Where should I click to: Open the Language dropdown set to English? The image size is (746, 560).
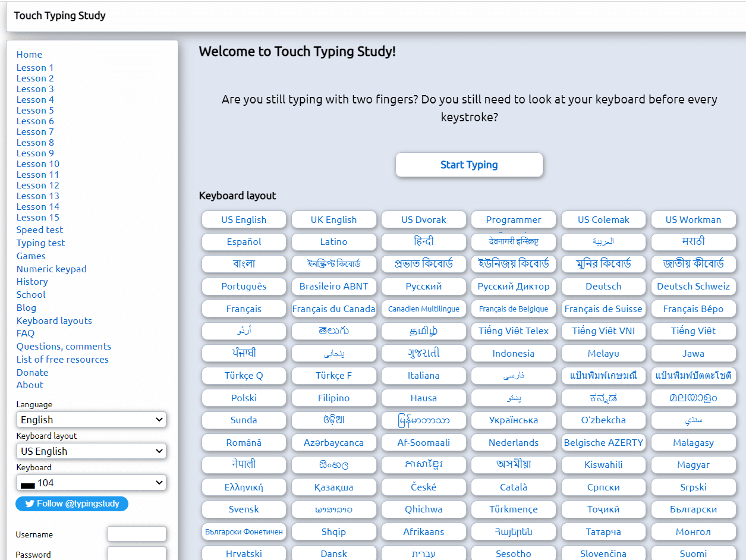91,420
